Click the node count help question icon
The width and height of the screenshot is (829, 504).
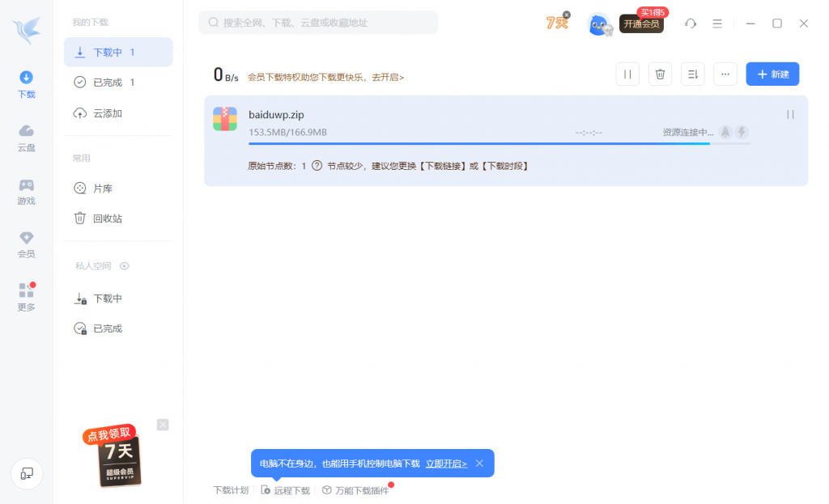(x=317, y=166)
